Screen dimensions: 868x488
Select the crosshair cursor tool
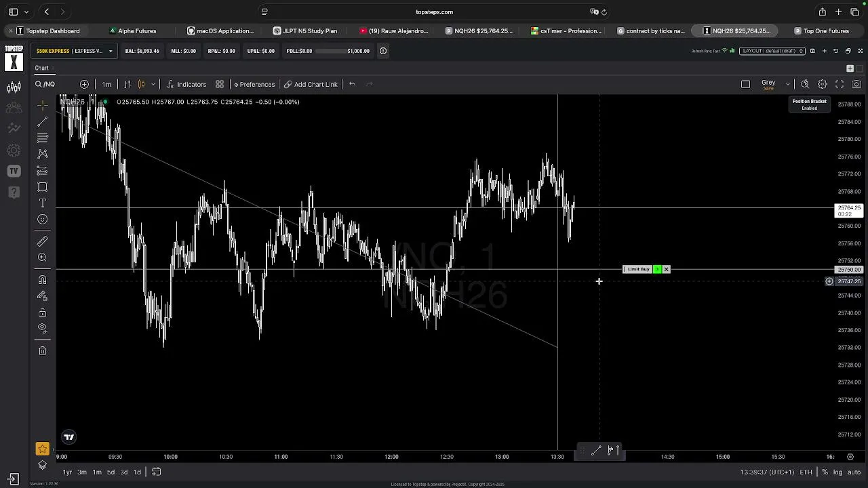(x=42, y=105)
